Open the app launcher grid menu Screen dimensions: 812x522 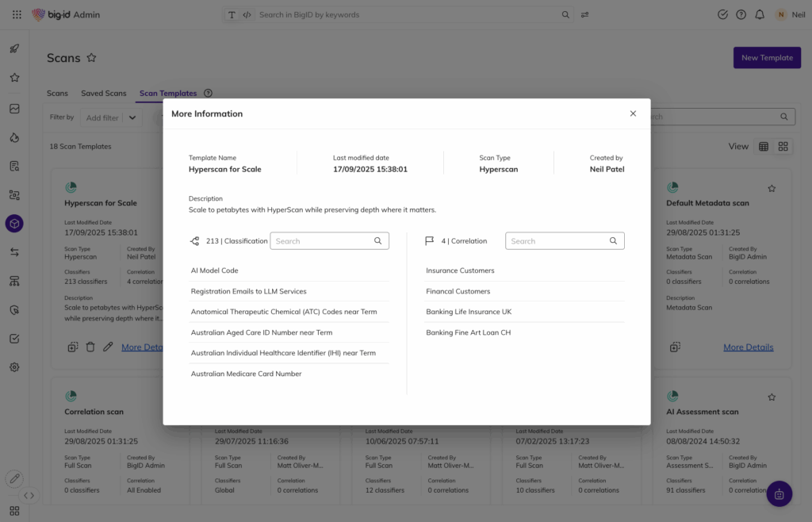(x=14, y=14)
